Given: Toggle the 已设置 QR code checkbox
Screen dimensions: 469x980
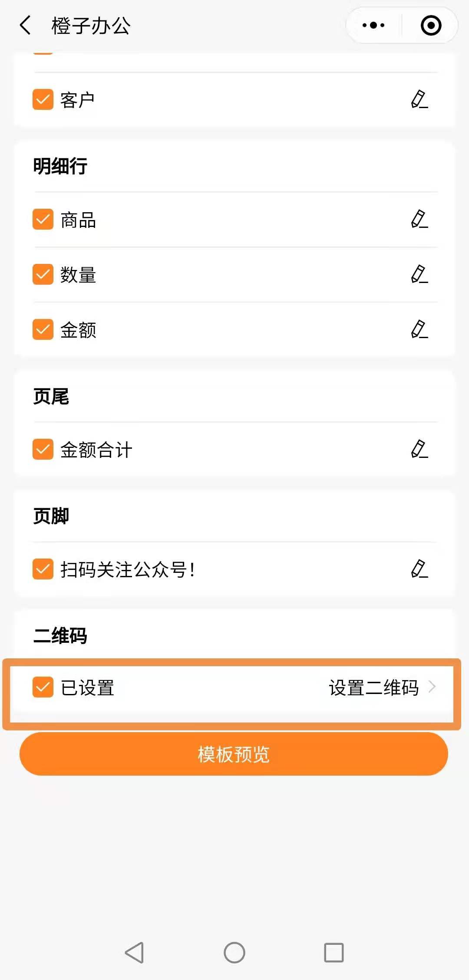Looking at the screenshot, I should pos(43,687).
